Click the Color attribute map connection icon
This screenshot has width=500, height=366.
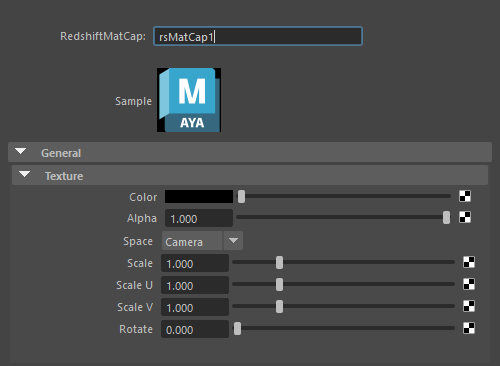coord(465,196)
